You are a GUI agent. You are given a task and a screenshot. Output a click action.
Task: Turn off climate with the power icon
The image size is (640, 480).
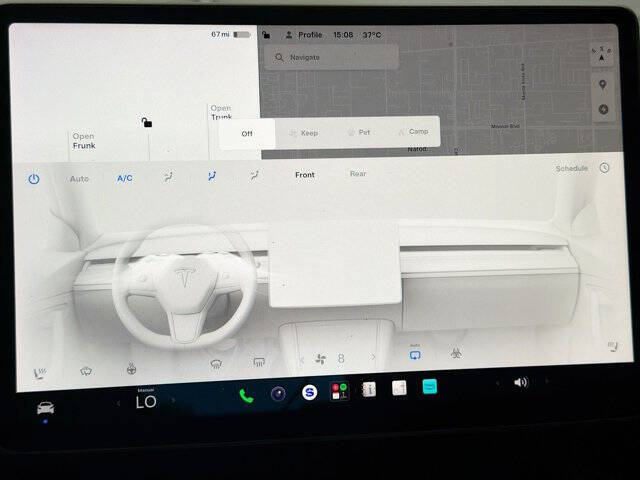[x=34, y=179]
